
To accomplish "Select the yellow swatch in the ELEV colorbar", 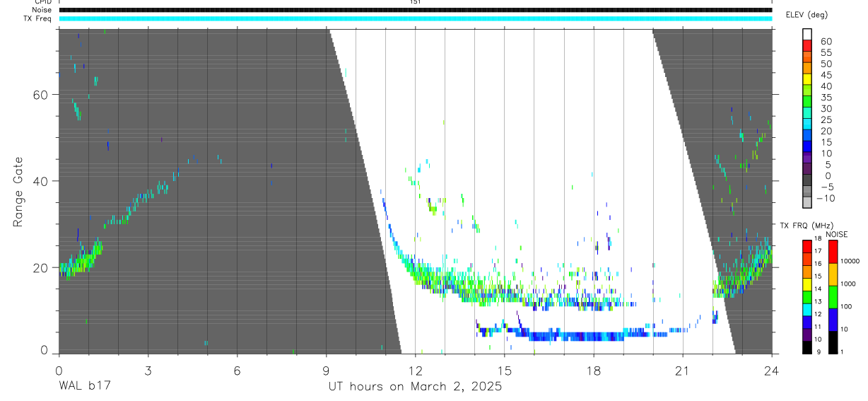I will click(807, 79).
